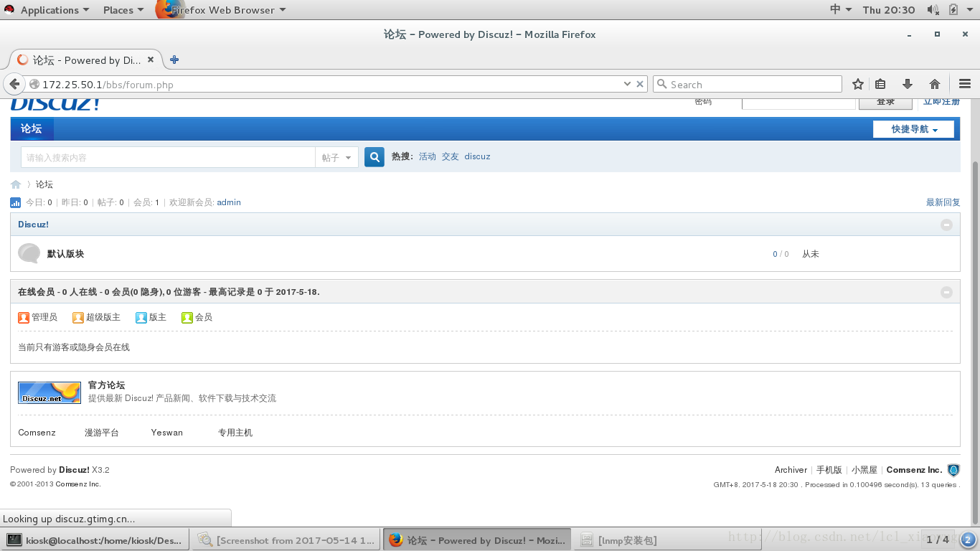Open the system power dropdown arrow
Viewport: 980px width, 551px height.
971,9
